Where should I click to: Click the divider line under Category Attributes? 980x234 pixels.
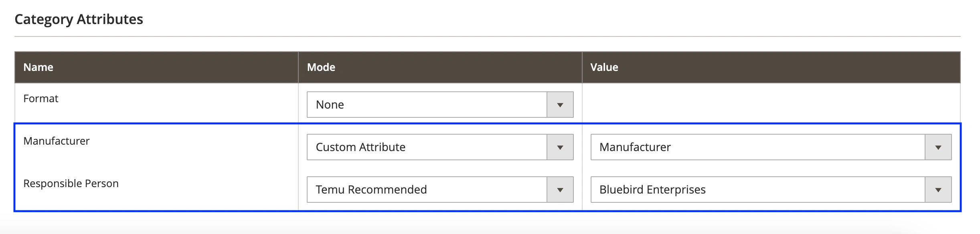click(487, 36)
